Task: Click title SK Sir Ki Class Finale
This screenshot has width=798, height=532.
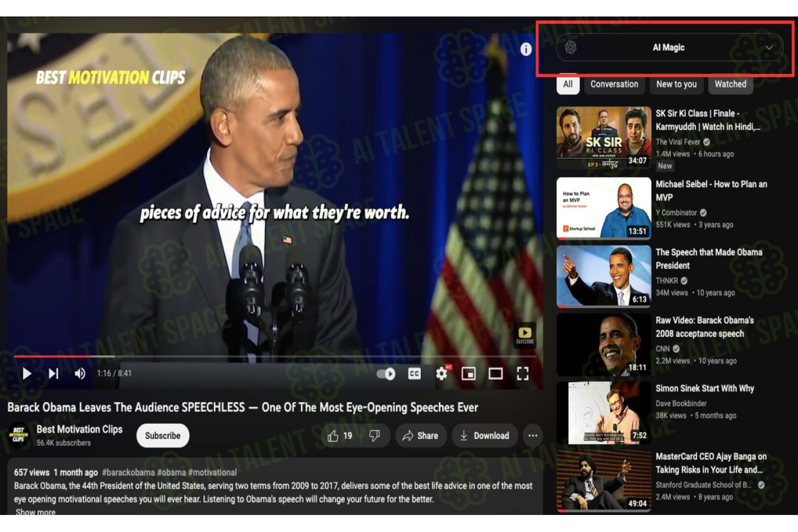Action: tap(708, 120)
